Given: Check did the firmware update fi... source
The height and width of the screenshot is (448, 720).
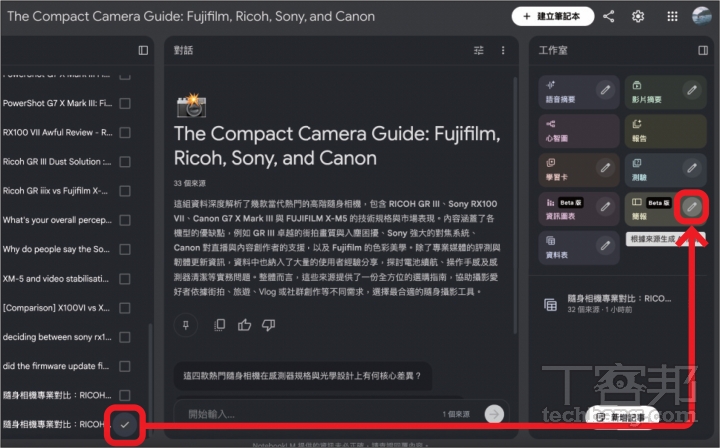Looking at the screenshot, I should pos(124,366).
